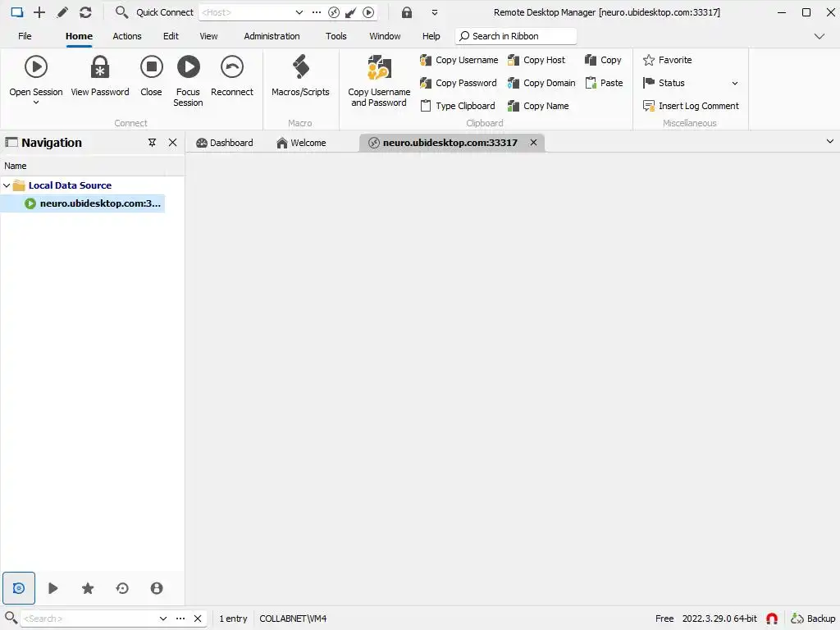Click the new entry plus icon
This screenshot has width=840, height=630.
[x=39, y=12]
